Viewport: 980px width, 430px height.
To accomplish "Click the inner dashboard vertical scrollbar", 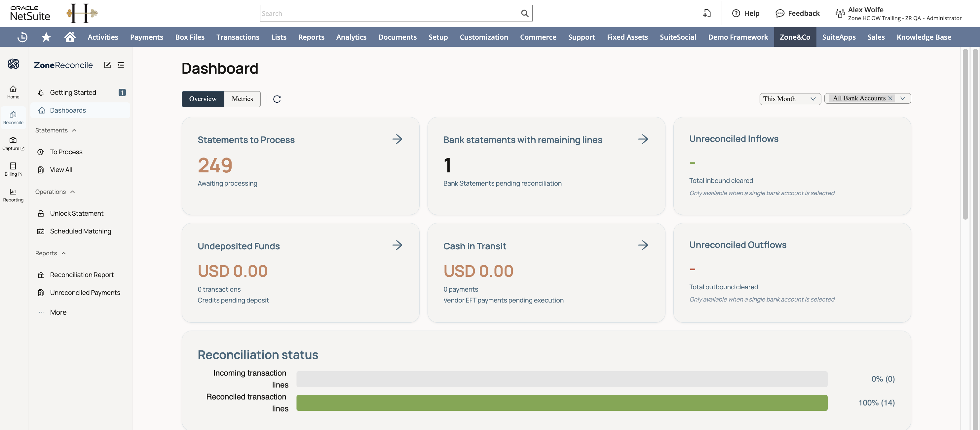I will (x=965, y=134).
